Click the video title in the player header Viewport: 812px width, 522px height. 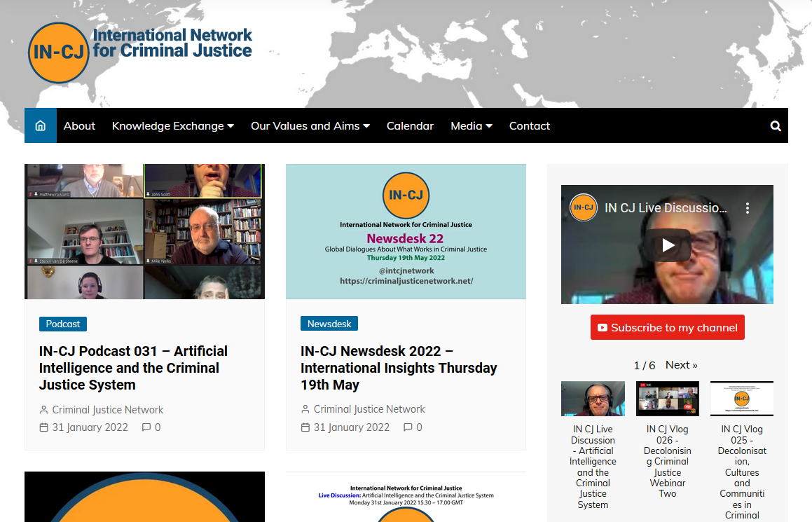(666, 208)
